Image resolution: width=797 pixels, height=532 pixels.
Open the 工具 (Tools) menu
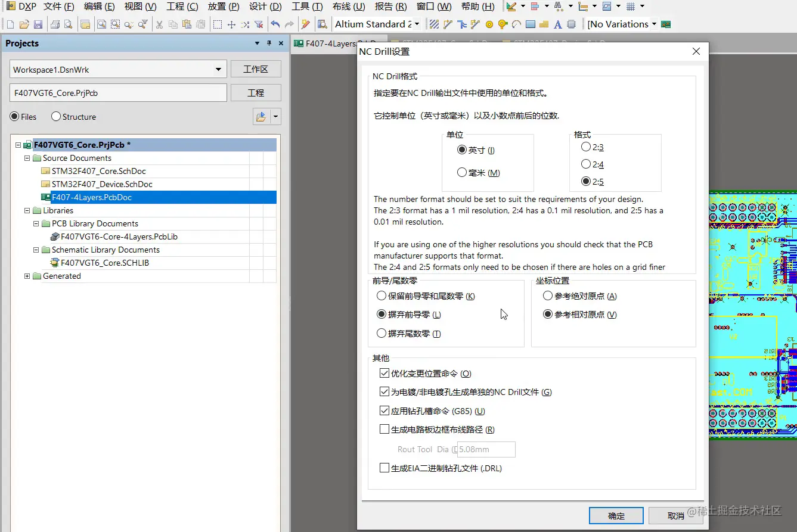pos(307,7)
